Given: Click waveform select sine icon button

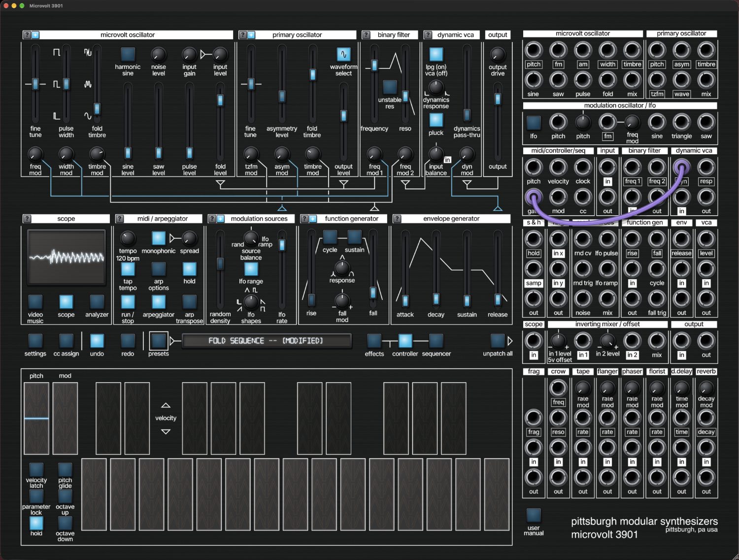Looking at the screenshot, I should click(343, 54).
